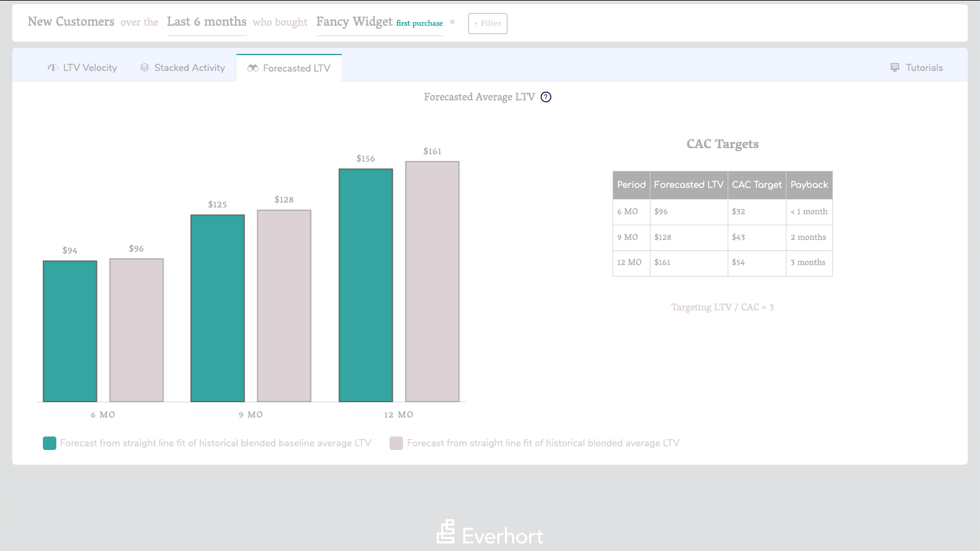Click the teal $156 bar for 12 MO

click(x=366, y=285)
